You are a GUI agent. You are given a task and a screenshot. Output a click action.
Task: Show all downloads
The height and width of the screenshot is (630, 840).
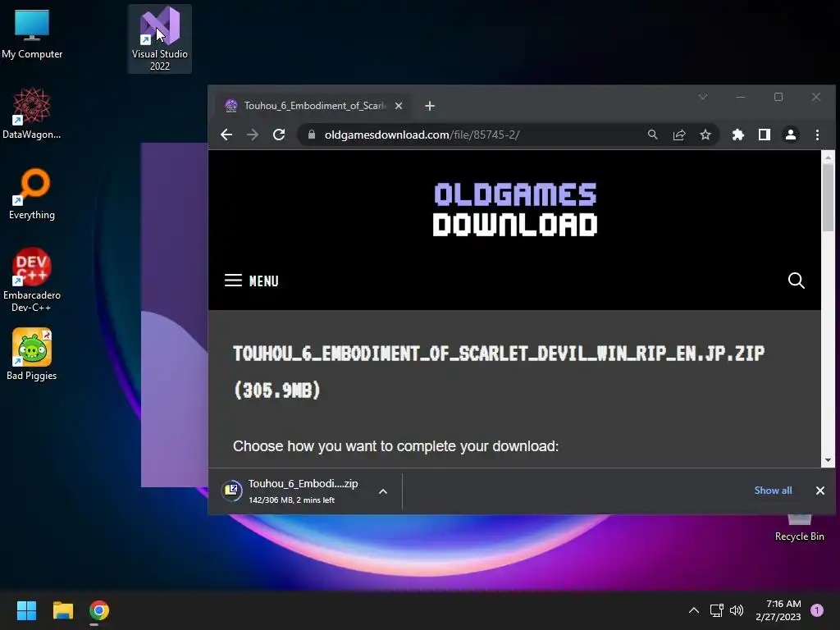click(773, 491)
